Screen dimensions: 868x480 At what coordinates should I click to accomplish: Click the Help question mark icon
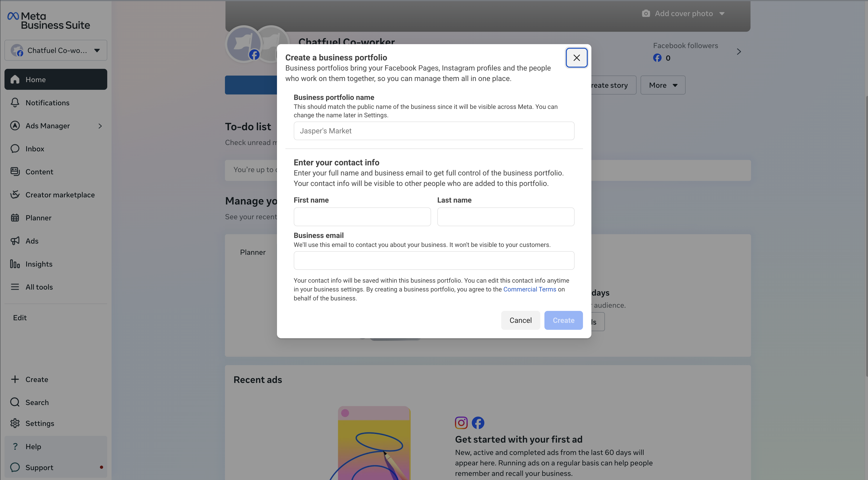(15, 447)
